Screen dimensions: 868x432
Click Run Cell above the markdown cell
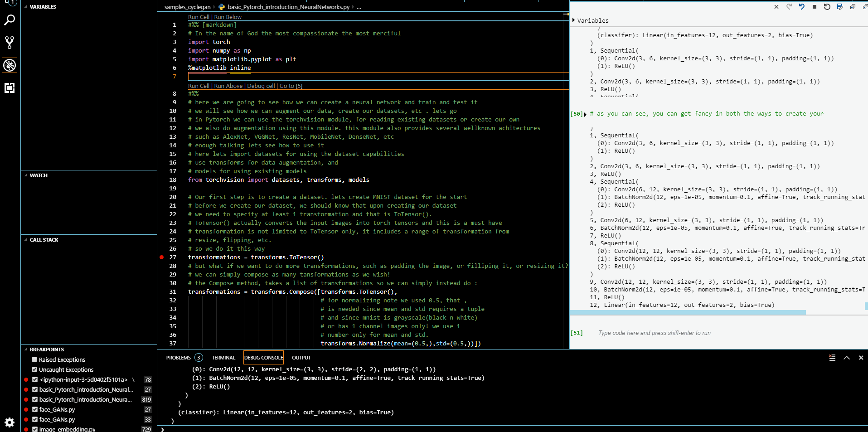click(x=199, y=17)
